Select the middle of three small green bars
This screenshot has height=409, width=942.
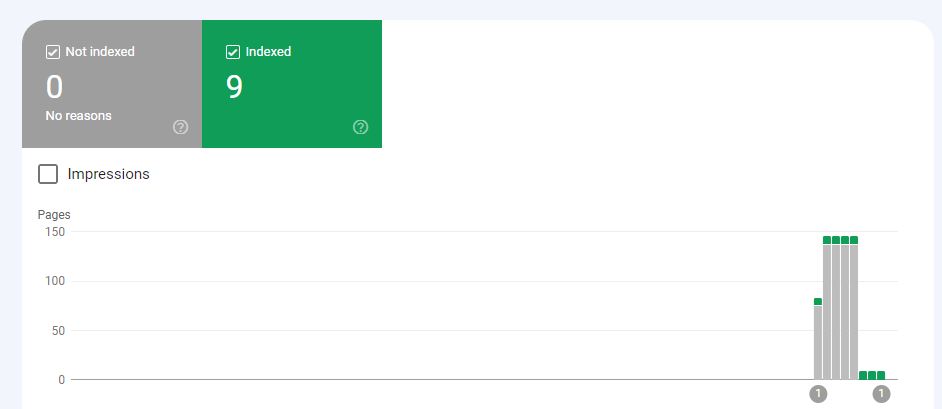coord(872,375)
